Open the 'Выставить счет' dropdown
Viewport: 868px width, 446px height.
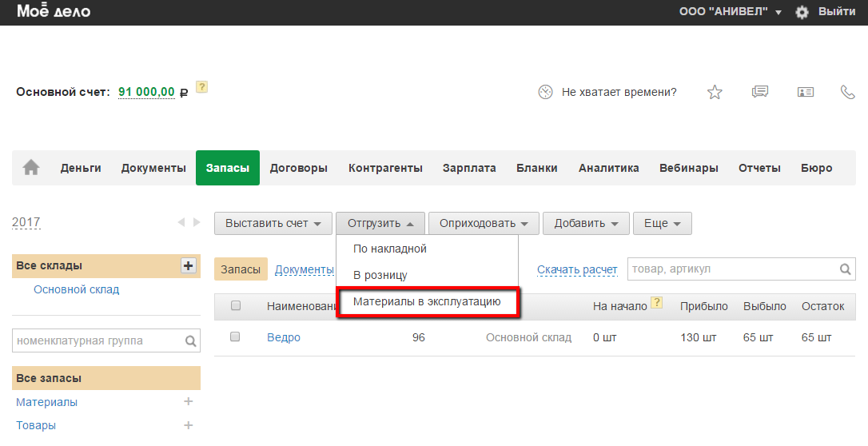(273, 223)
